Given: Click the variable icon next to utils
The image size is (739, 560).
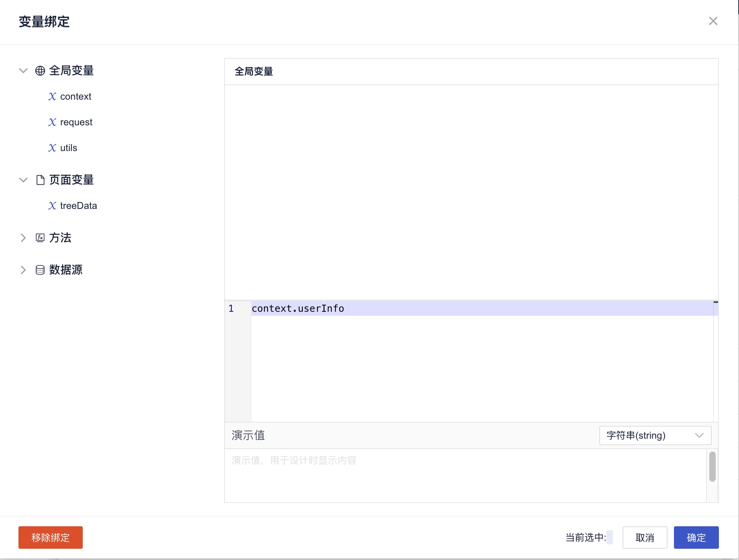Looking at the screenshot, I should pos(52,148).
